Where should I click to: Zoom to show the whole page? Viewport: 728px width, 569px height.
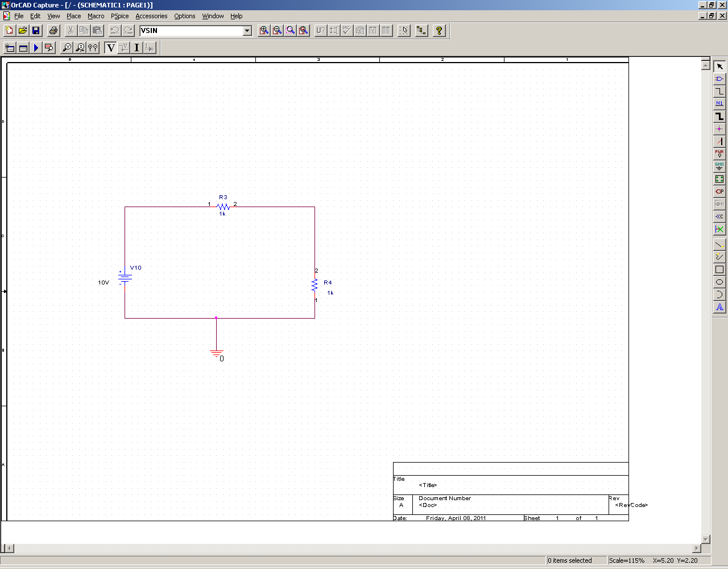click(x=304, y=31)
